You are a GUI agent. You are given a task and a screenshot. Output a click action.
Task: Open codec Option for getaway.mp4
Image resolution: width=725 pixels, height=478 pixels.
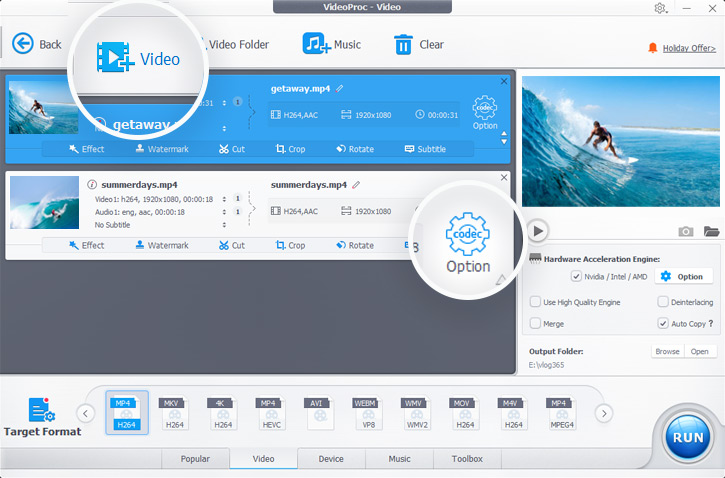485,112
